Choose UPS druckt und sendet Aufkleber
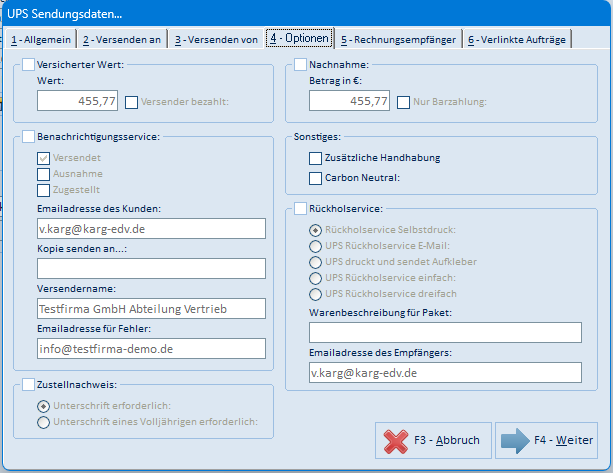Image resolution: width=613 pixels, height=473 pixels. click(x=315, y=262)
